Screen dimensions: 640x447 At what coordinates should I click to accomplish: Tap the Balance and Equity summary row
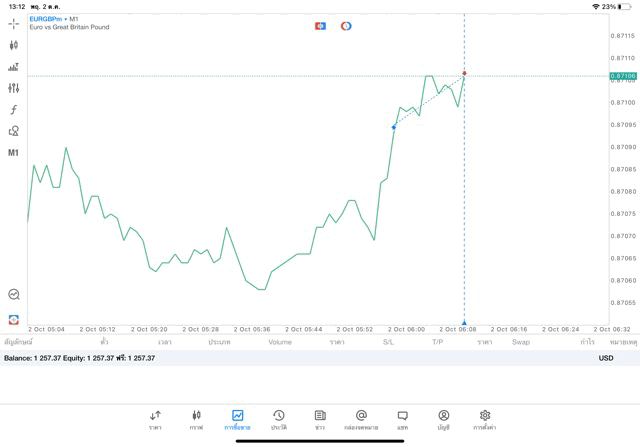pyautogui.click(x=80, y=357)
